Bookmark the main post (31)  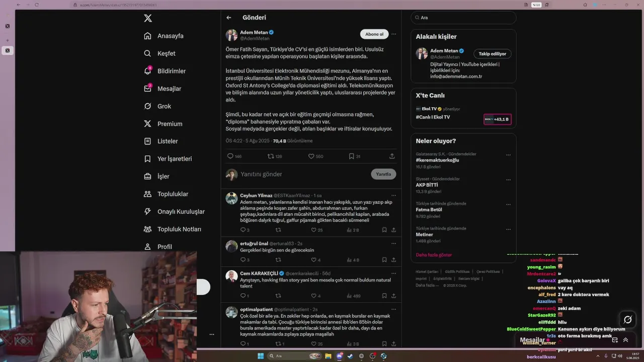355,156
